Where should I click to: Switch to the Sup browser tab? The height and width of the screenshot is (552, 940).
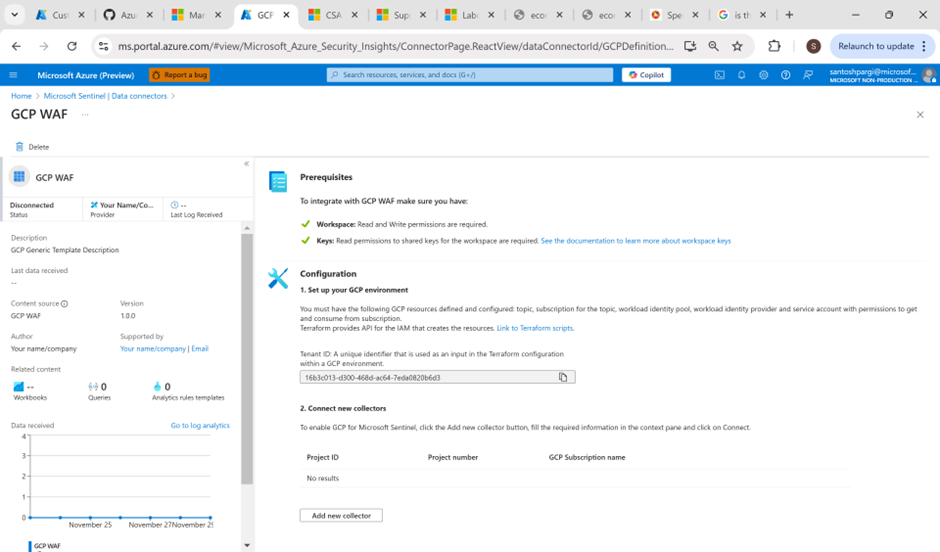399,15
